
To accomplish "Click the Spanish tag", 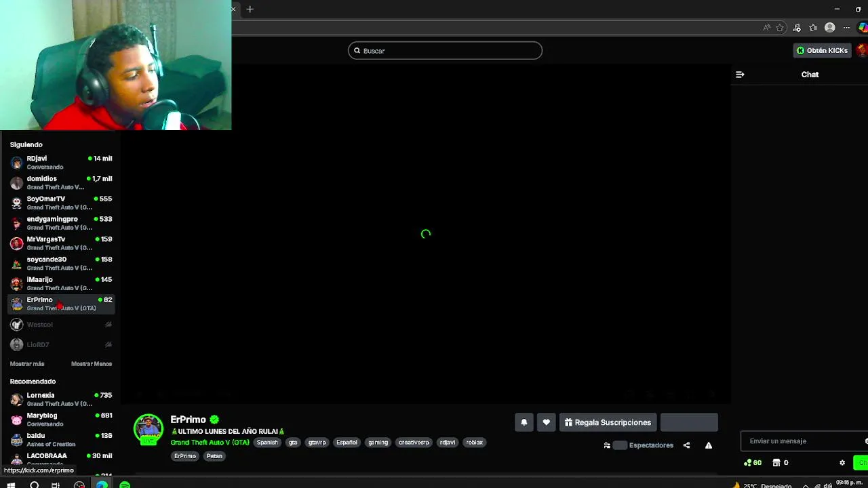I will click(267, 443).
